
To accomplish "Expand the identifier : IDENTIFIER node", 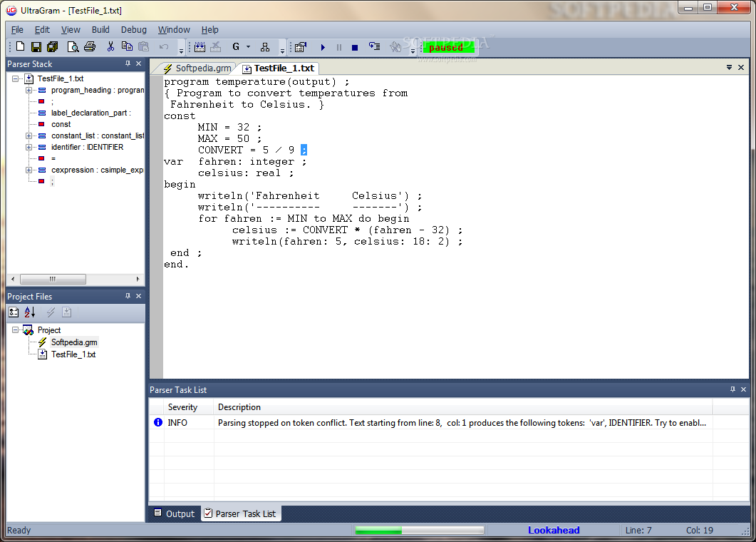I will 29,147.
